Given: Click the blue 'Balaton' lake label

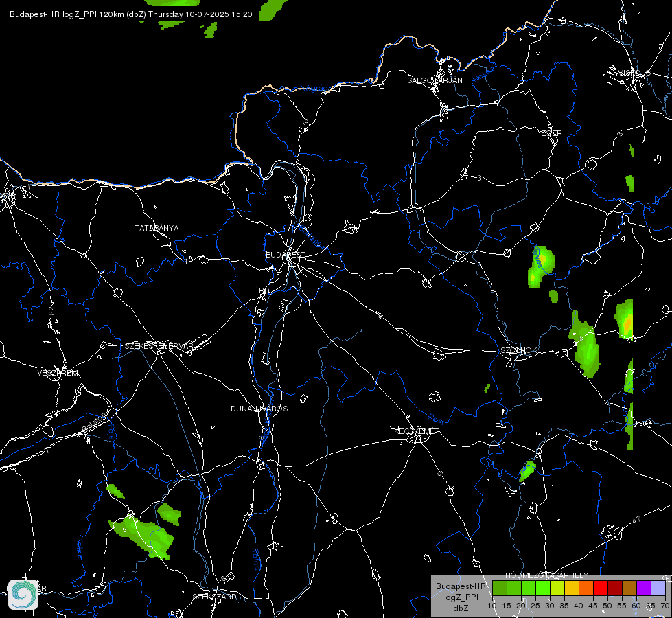Looking at the screenshot, I should (94, 423).
